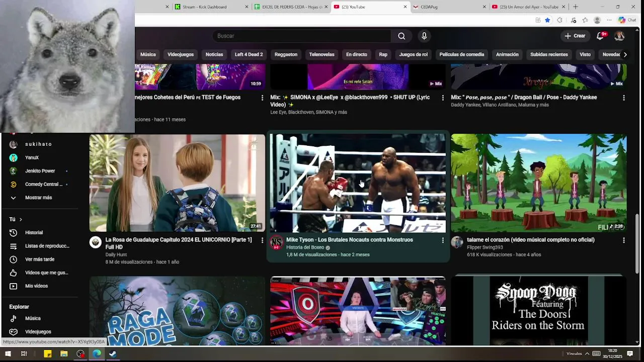The height and width of the screenshot is (362, 644).
Task: Select the Animación chip
Action: coord(507,54)
